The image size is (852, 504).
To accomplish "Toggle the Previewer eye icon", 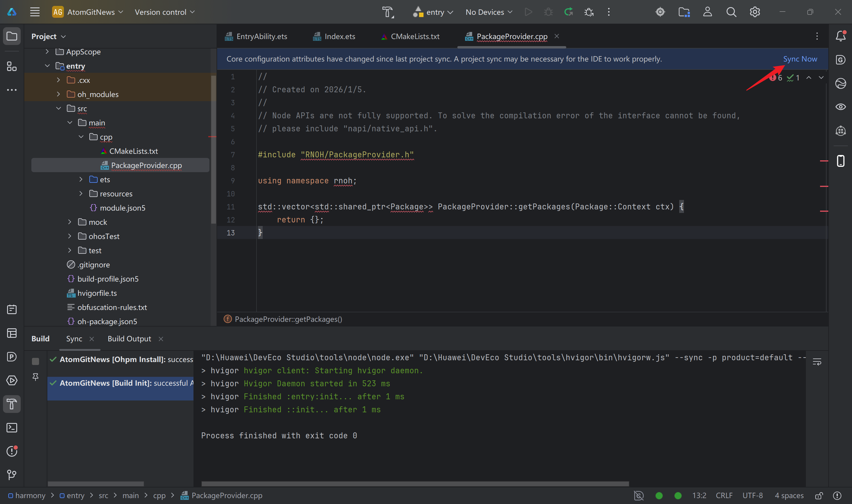I will tap(840, 107).
